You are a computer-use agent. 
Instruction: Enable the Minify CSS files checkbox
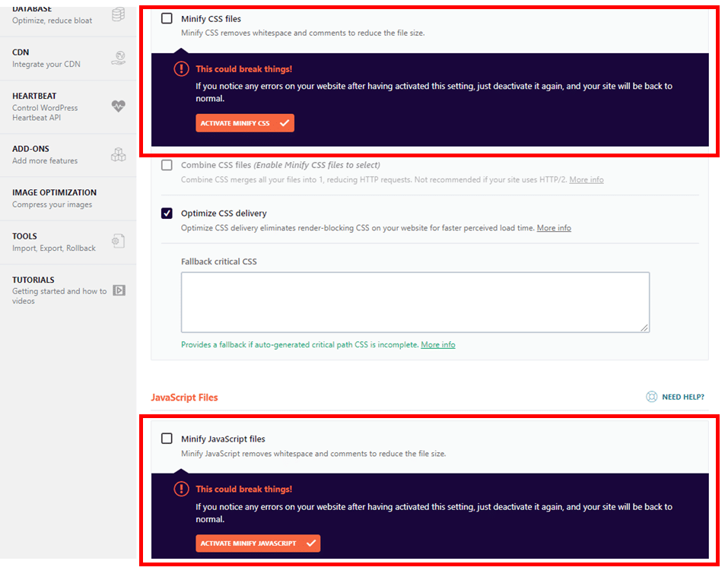click(x=167, y=18)
